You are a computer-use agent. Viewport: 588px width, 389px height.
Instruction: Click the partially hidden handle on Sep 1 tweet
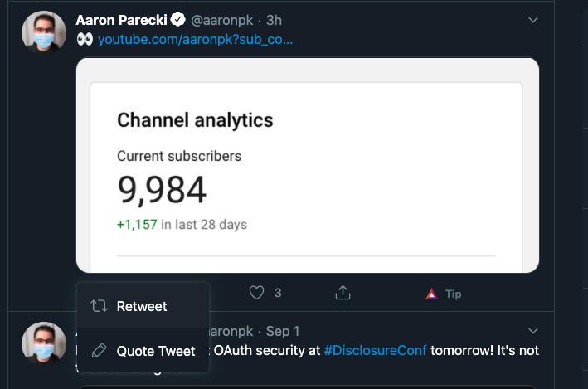coord(231,331)
